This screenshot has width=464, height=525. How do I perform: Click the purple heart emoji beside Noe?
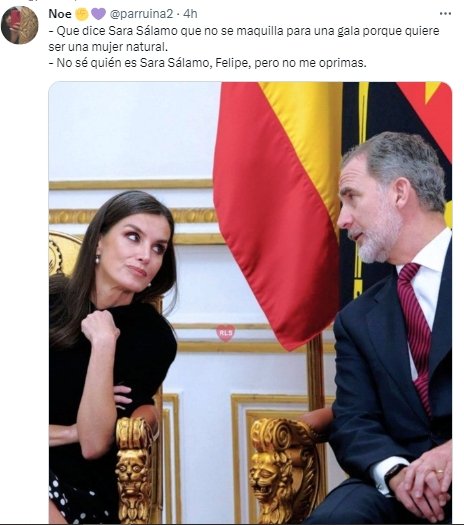(98, 14)
